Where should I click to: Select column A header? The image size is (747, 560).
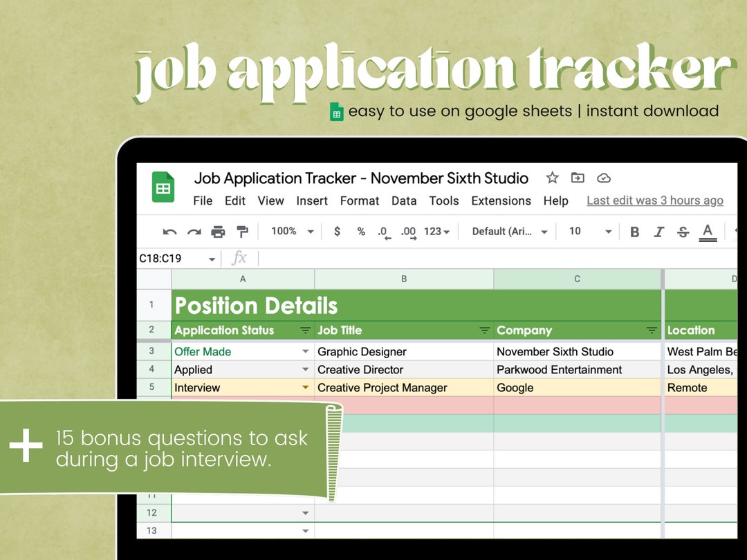click(243, 279)
